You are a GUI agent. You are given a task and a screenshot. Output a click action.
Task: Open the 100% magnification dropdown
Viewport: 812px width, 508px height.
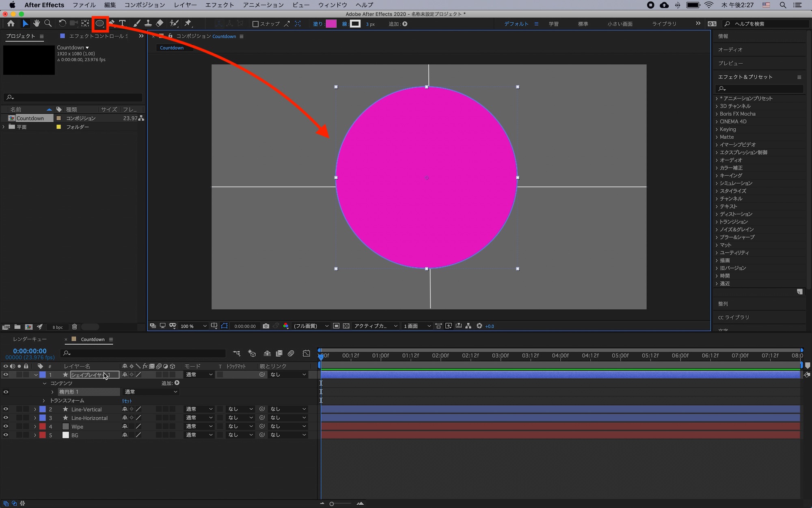pyautogui.click(x=193, y=326)
